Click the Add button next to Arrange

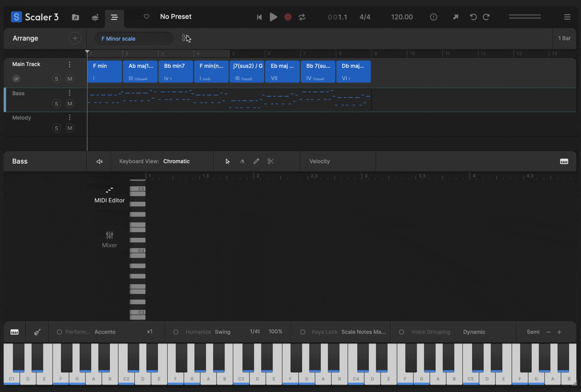[74, 38]
